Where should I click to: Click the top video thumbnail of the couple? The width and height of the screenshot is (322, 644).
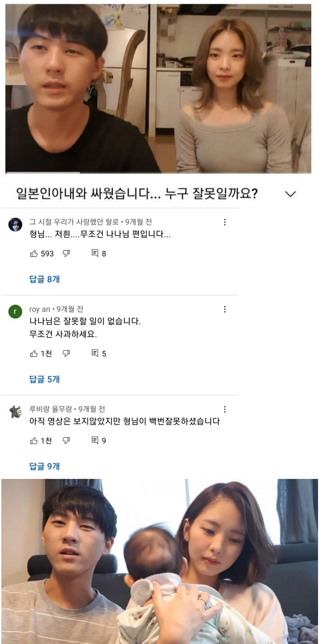[158, 89]
